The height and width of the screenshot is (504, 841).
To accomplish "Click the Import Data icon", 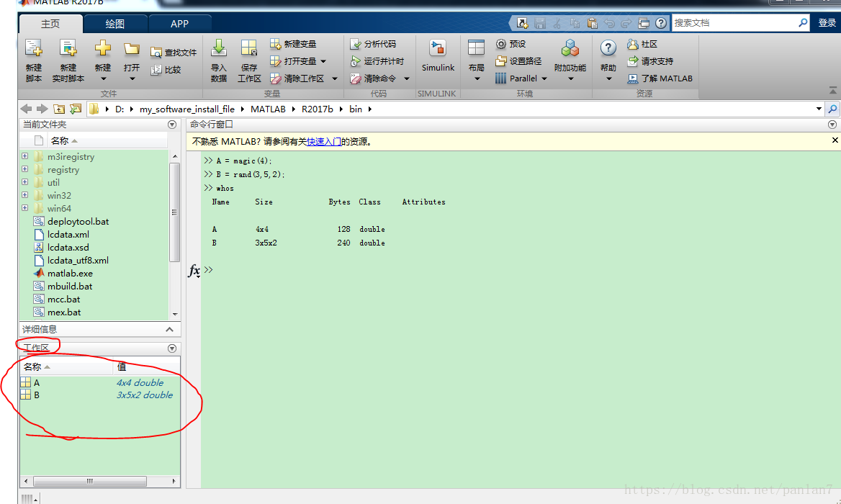I will tap(219, 50).
